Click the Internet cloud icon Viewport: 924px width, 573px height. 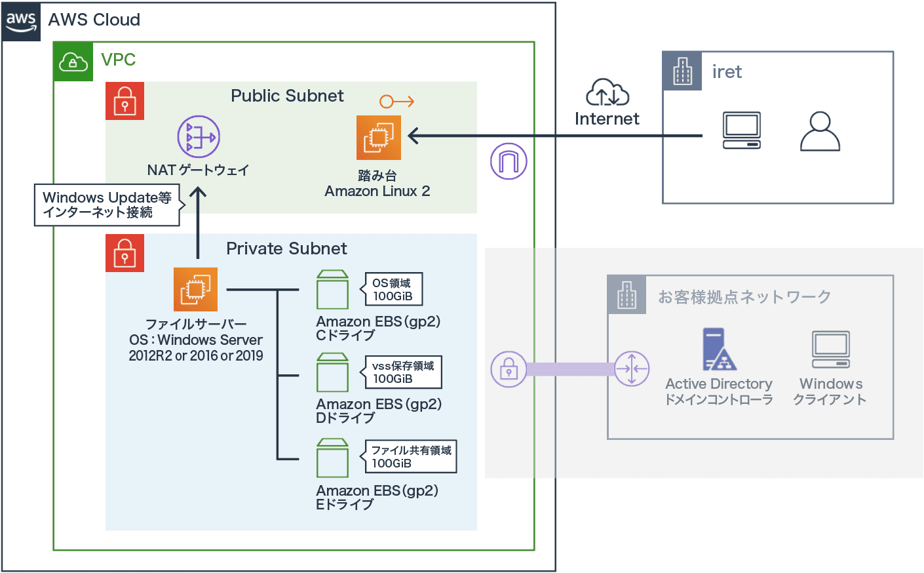point(607,92)
